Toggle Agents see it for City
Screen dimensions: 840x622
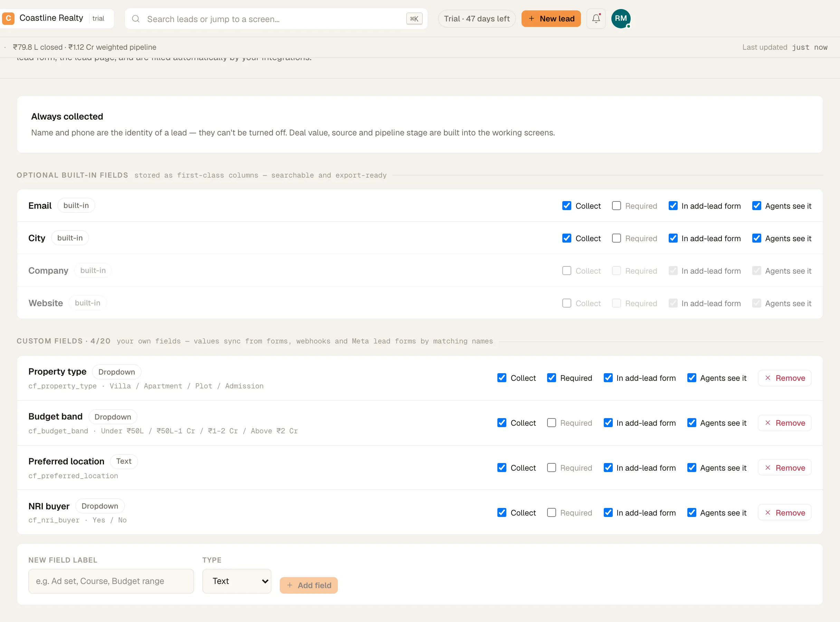(x=756, y=238)
